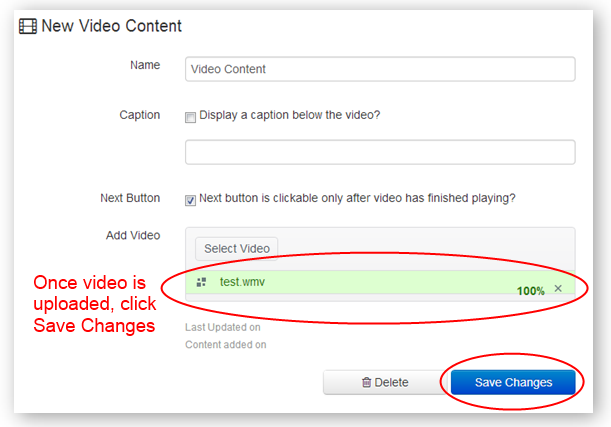This screenshot has height=427, width=611.
Task: Click the Last Updated on text
Action: point(224,327)
